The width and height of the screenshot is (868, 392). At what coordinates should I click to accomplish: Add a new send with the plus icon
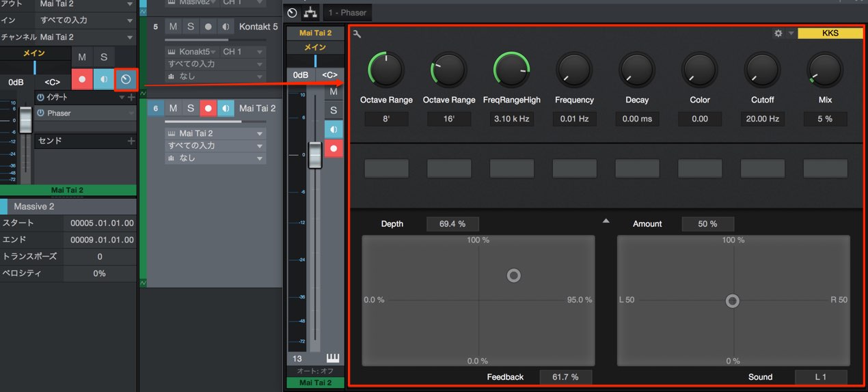point(131,141)
